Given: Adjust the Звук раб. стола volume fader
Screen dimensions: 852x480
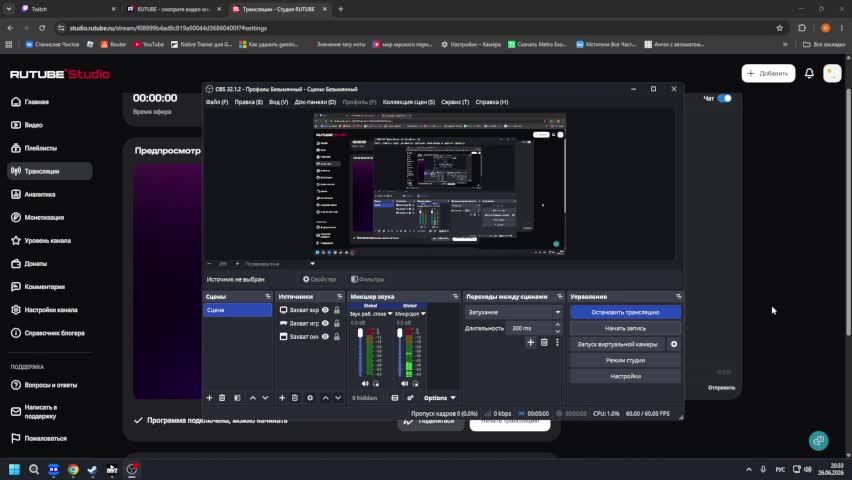Looking at the screenshot, I should tap(360, 333).
